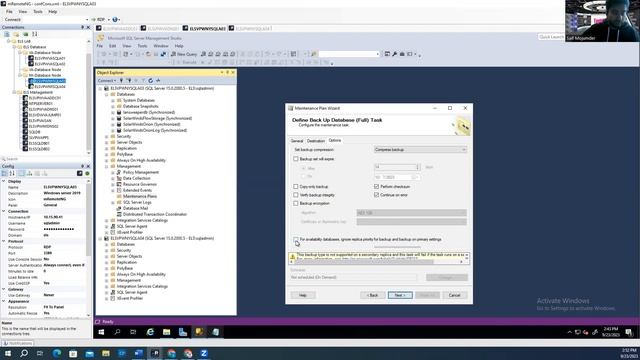Click the host taskbar Word icon
The image size is (640, 360).
coord(138,353)
